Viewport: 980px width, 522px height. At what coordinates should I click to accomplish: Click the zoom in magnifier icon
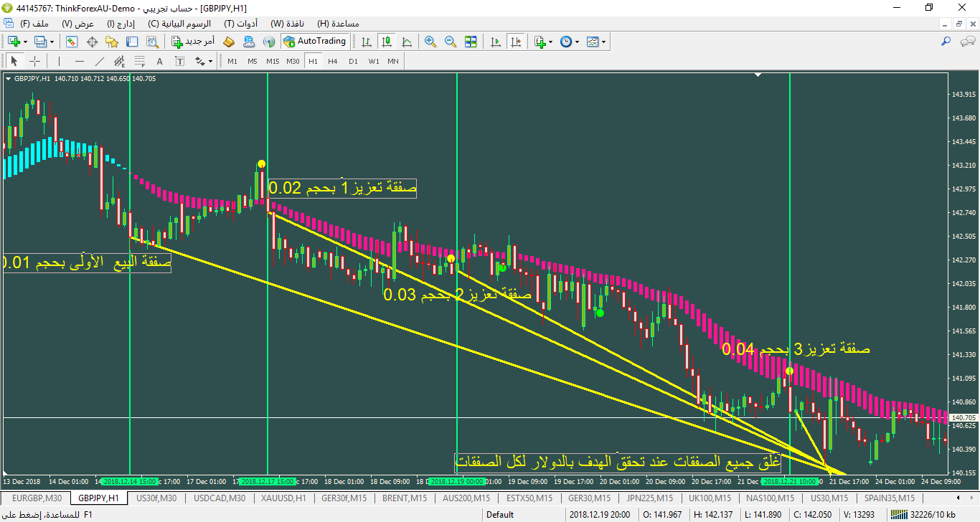pos(430,42)
